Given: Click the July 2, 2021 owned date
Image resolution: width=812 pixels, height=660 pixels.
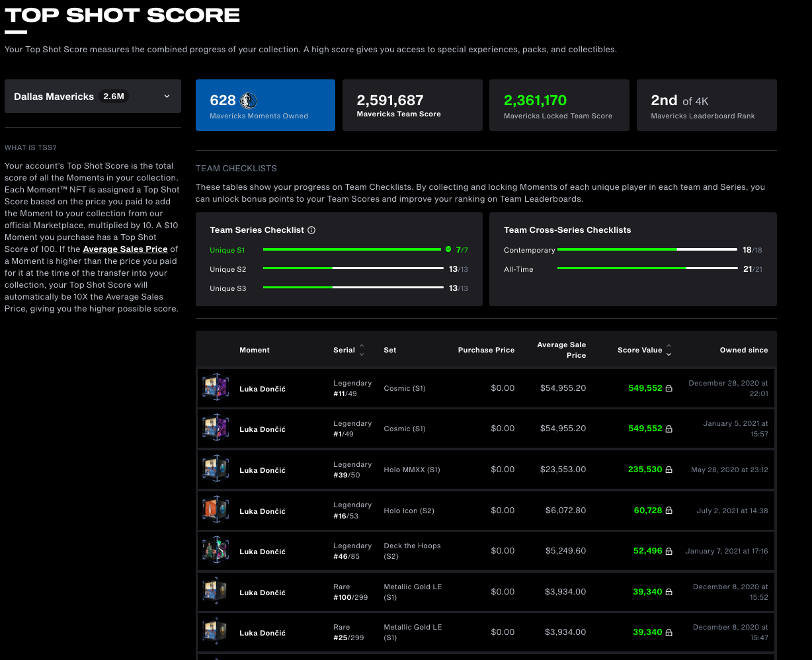Looking at the screenshot, I should point(732,511).
